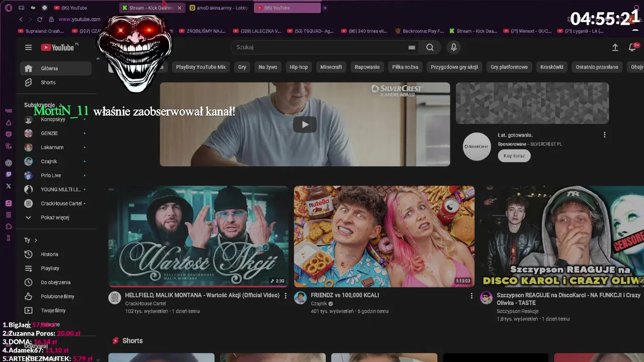644x362 pixels.
Task: Switch to the amoD skins.army Lobby tab
Action: [219, 8]
